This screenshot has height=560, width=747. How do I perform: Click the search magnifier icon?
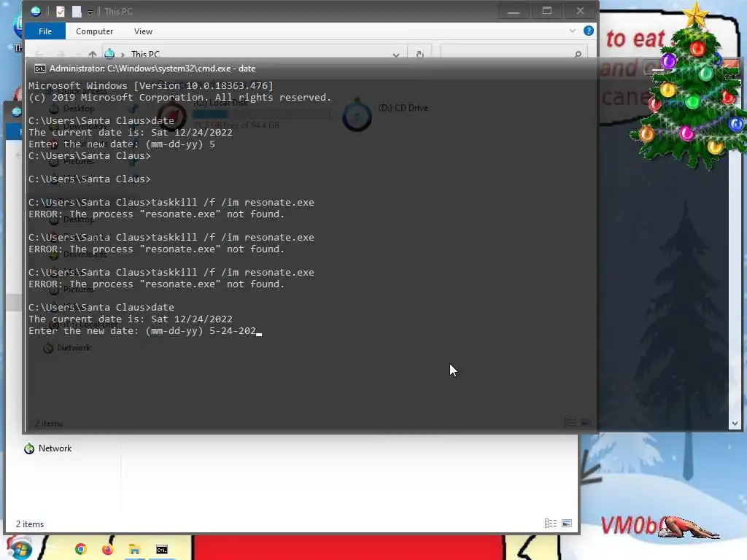pos(578,54)
